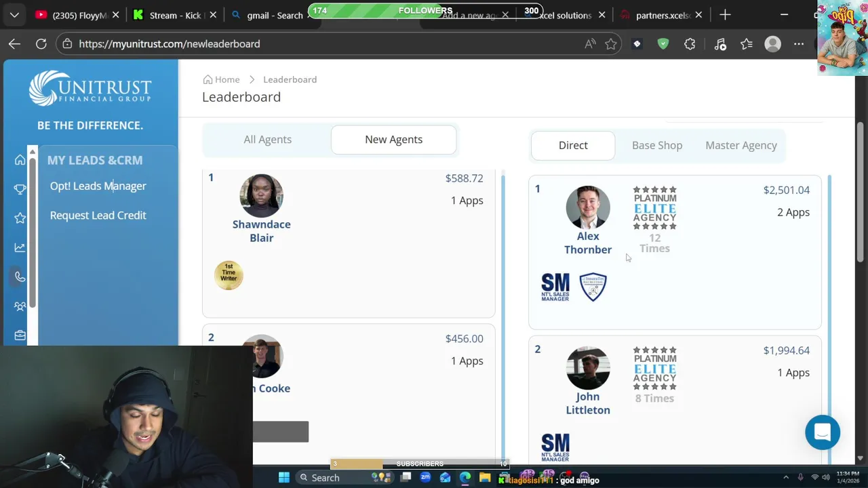Open the trophy leaderboard sidebar icon
This screenshot has width=868, height=488.
point(20,189)
